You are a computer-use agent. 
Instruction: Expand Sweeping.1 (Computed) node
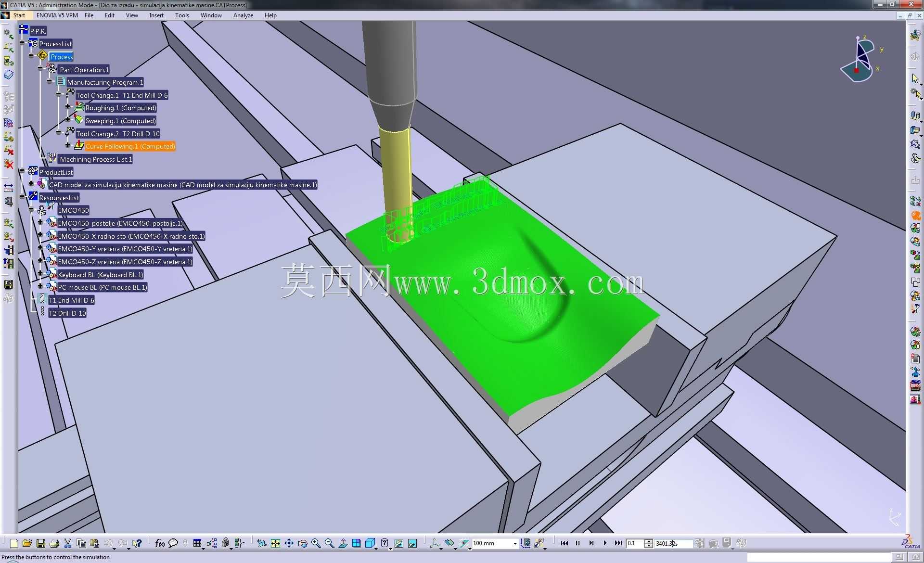click(68, 120)
